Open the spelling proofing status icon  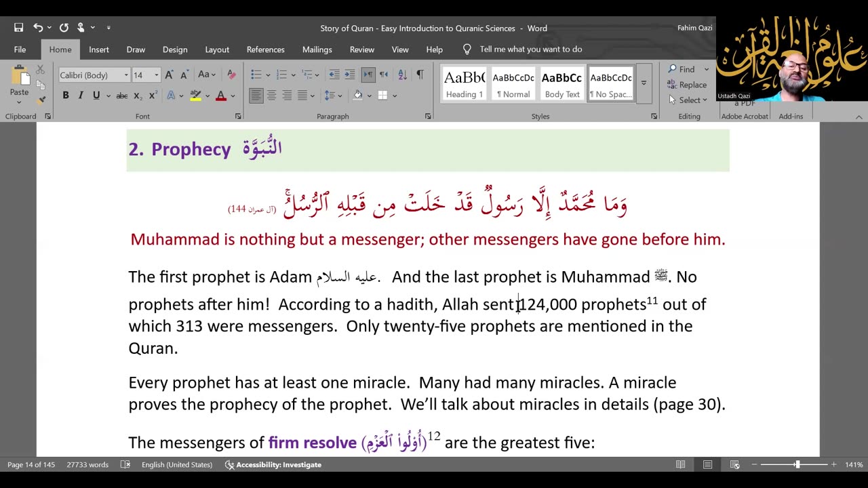125,464
